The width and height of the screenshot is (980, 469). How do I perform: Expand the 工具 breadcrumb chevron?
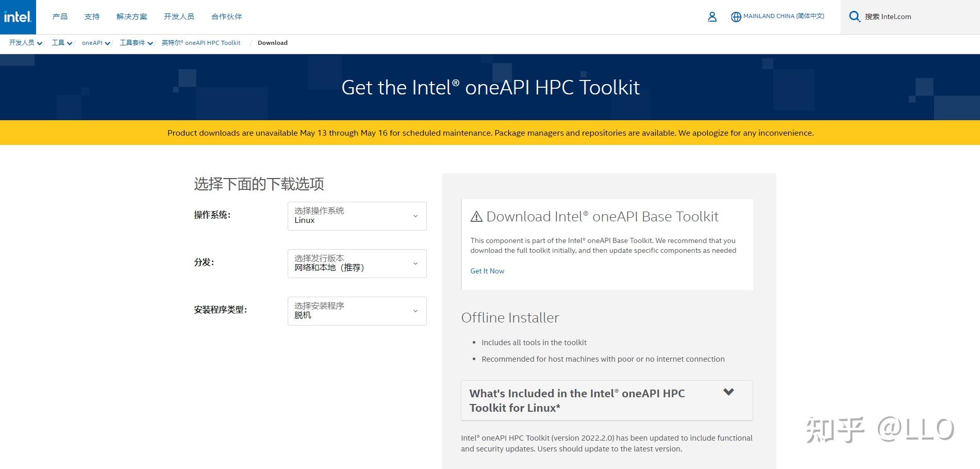coord(70,43)
